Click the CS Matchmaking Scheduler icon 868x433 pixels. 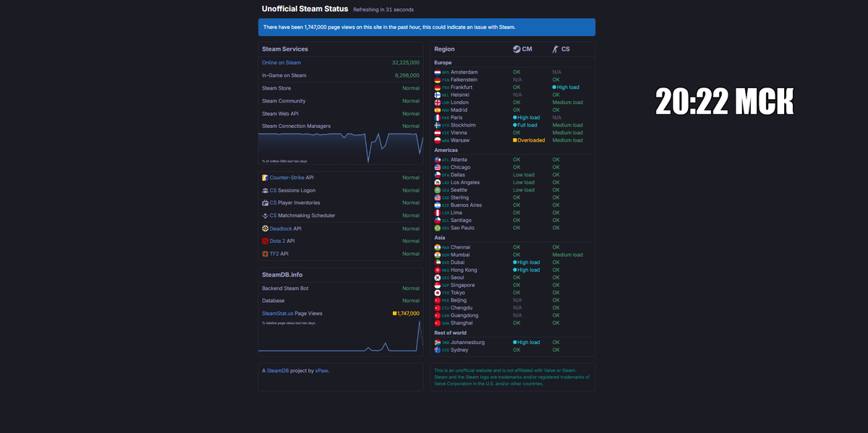pos(265,215)
